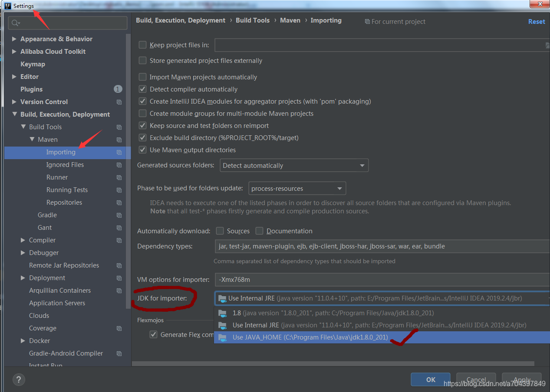Open Application Servers settings page

coord(57,303)
